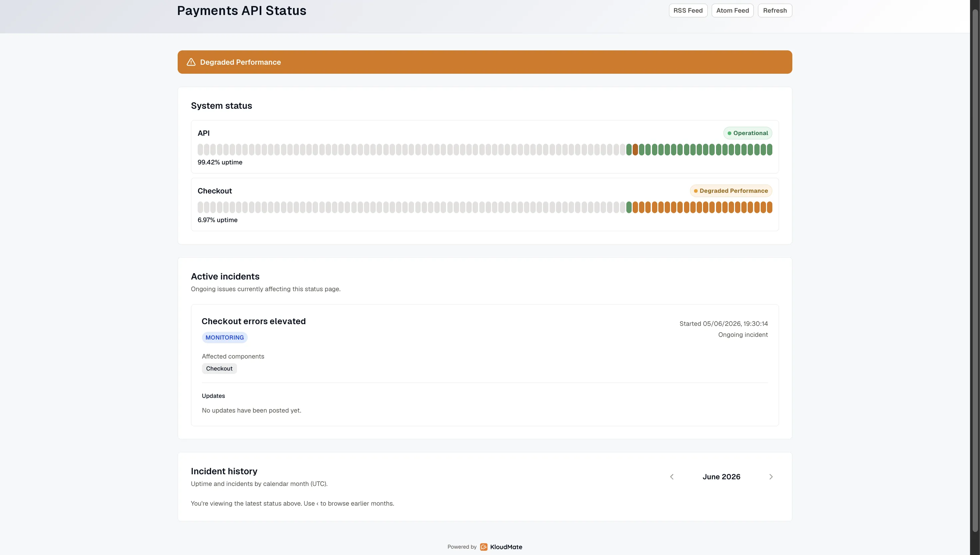Screen dimensions: 980x555
Task: Click the Checkout errors elevated title
Action: (254, 321)
